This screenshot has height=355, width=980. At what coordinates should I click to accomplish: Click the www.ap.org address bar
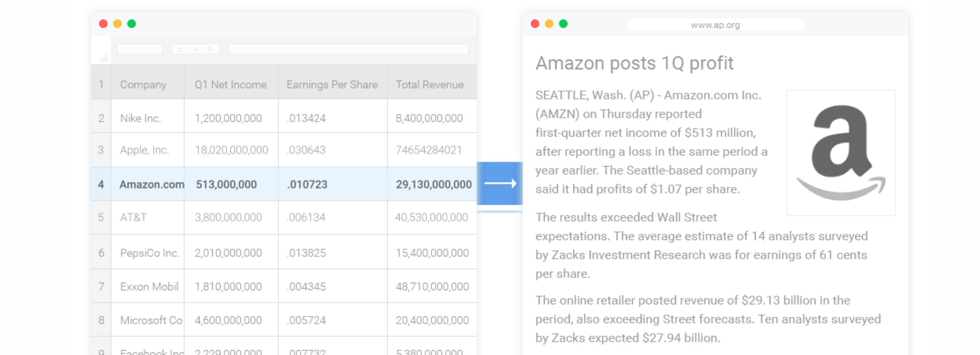click(715, 25)
